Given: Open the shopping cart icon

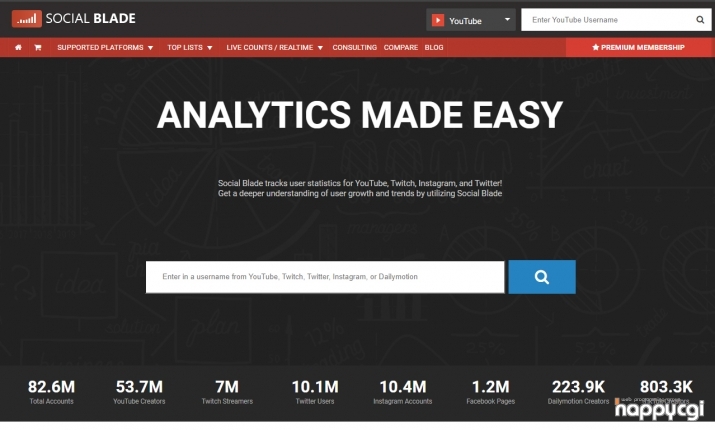Looking at the screenshot, I should click(x=38, y=47).
